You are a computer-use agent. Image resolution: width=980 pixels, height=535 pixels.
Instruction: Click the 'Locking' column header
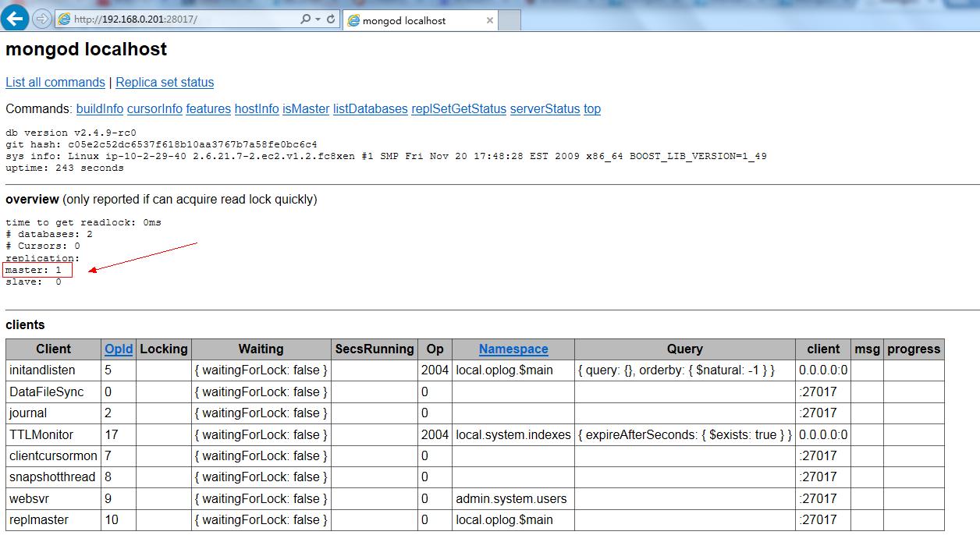coord(164,349)
